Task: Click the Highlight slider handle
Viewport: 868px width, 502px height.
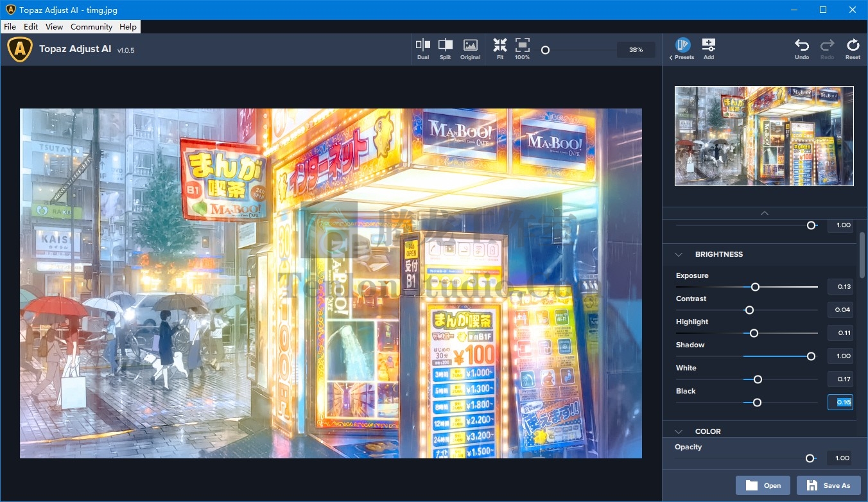Action: point(754,333)
